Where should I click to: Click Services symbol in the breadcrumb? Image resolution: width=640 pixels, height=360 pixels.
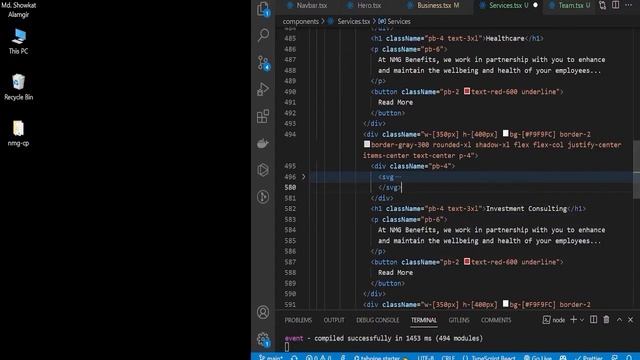(399, 21)
